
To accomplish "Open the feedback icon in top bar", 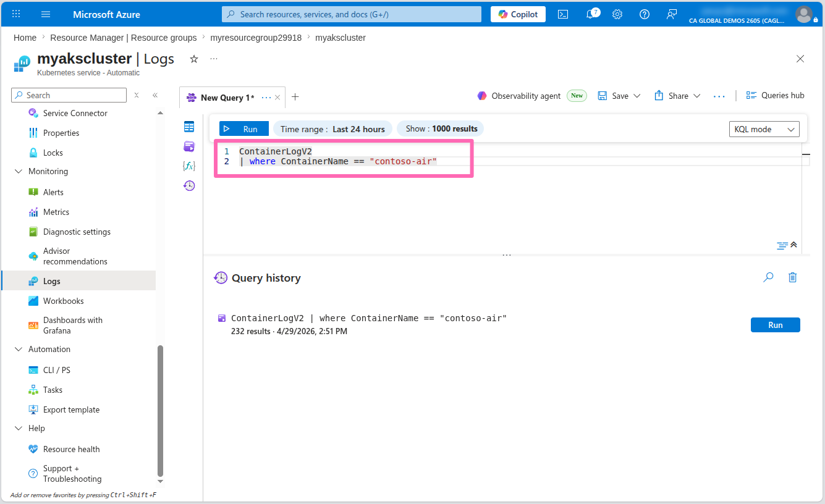I will click(672, 14).
